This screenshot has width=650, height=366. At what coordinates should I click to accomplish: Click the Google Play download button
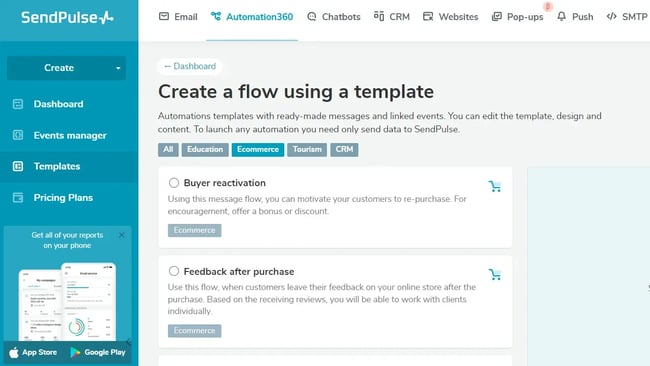tap(98, 352)
